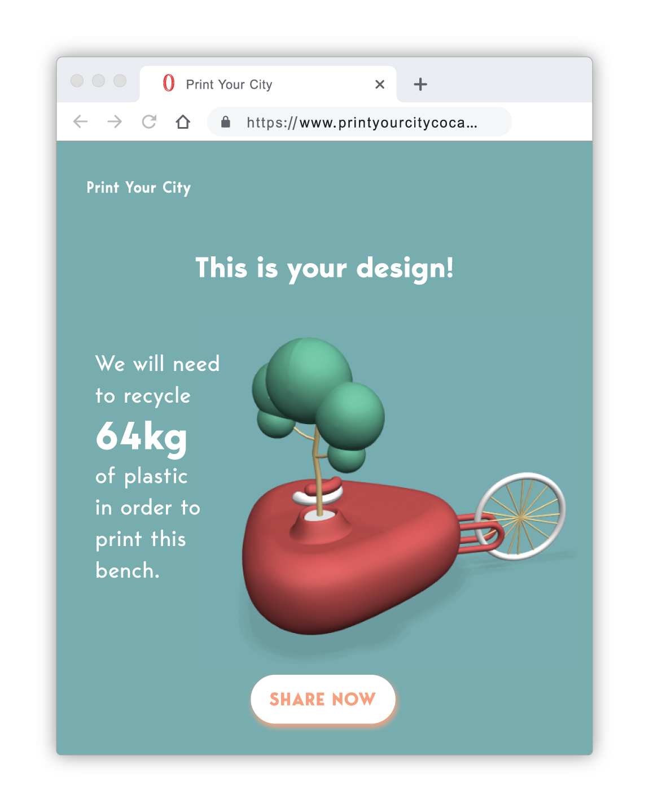Open the Print Your City logo link
The height and width of the screenshot is (812, 649).
(x=139, y=187)
